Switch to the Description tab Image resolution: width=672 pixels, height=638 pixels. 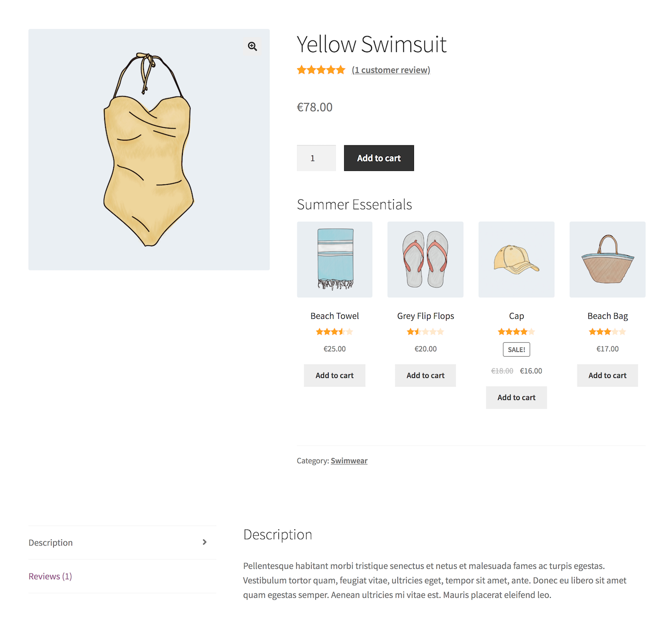point(50,542)
